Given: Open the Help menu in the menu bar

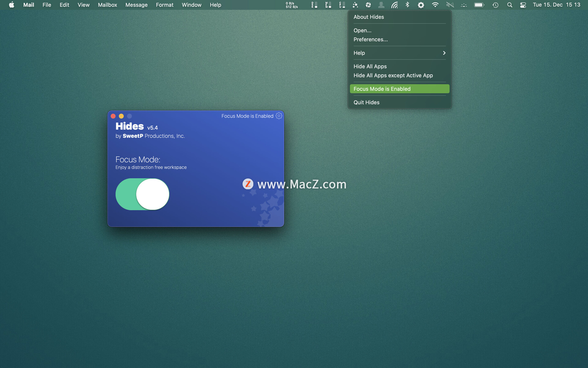Looking at the screenshot, I should [x=215, y=5].
